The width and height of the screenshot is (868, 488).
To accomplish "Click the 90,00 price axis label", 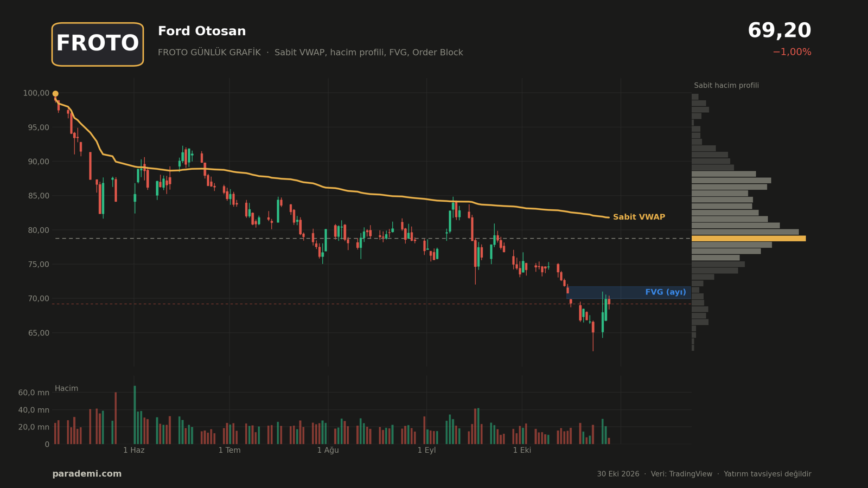I will (38, 162).
